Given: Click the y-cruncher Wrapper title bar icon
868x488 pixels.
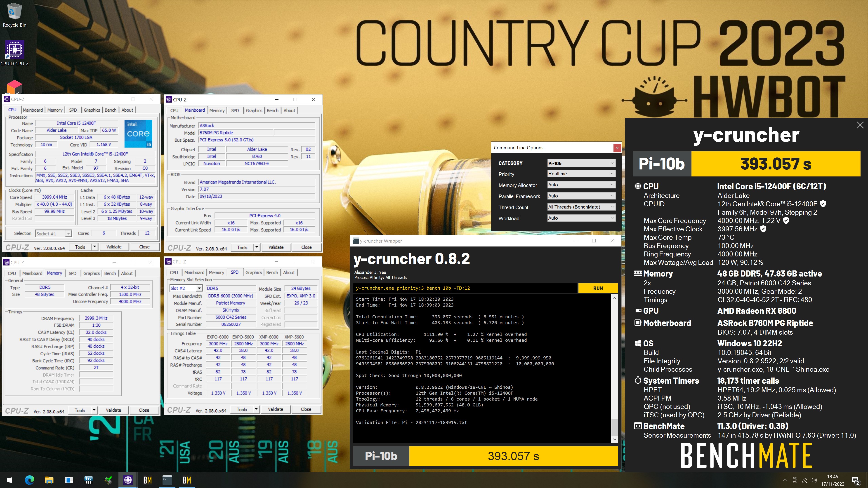Looking at the screenshot, I should [x=356, y=241].
